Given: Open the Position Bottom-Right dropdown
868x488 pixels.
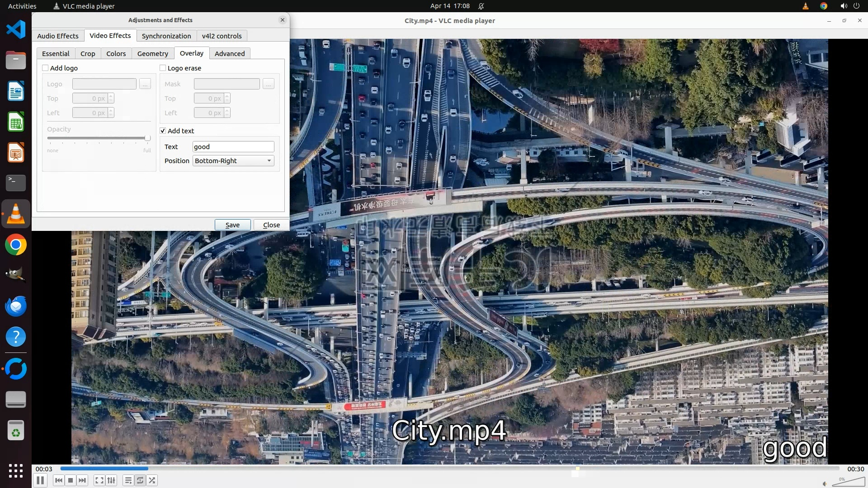Looking at the screenshot, I should point(233,161).
